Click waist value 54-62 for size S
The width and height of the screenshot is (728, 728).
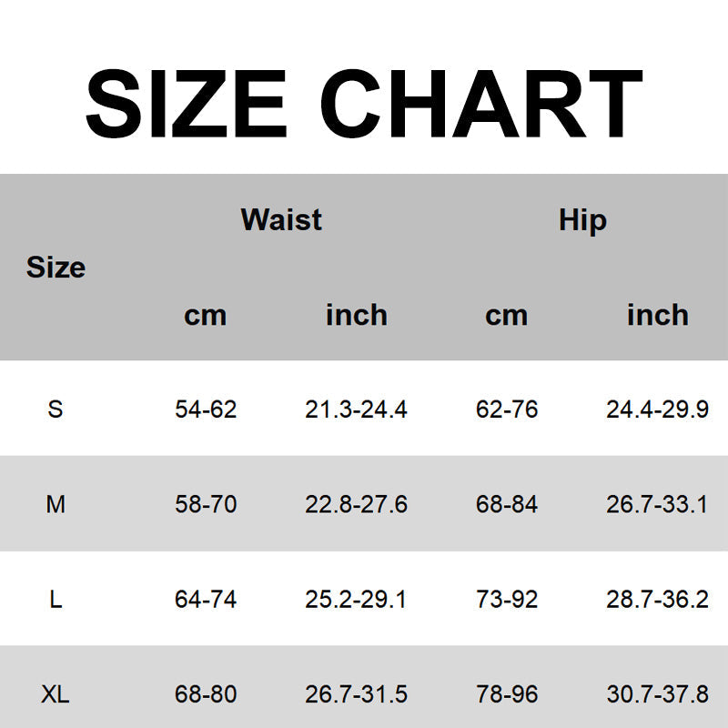(206, 409)
